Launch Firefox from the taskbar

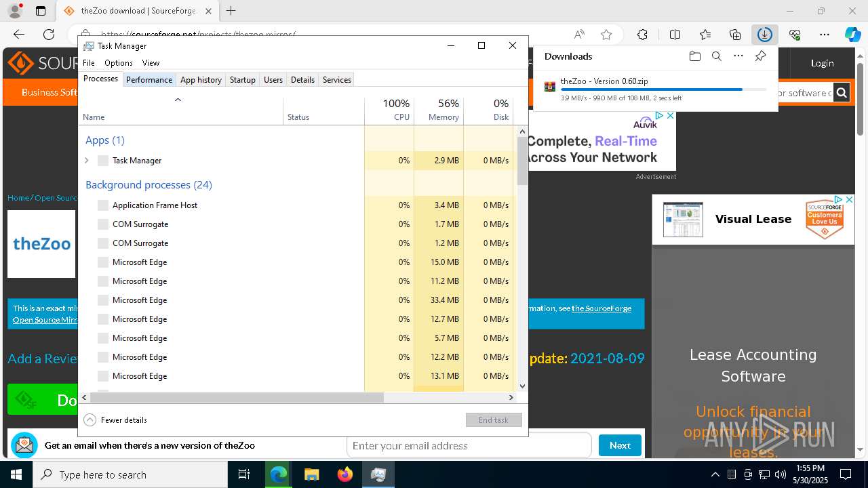pos(344,474)
